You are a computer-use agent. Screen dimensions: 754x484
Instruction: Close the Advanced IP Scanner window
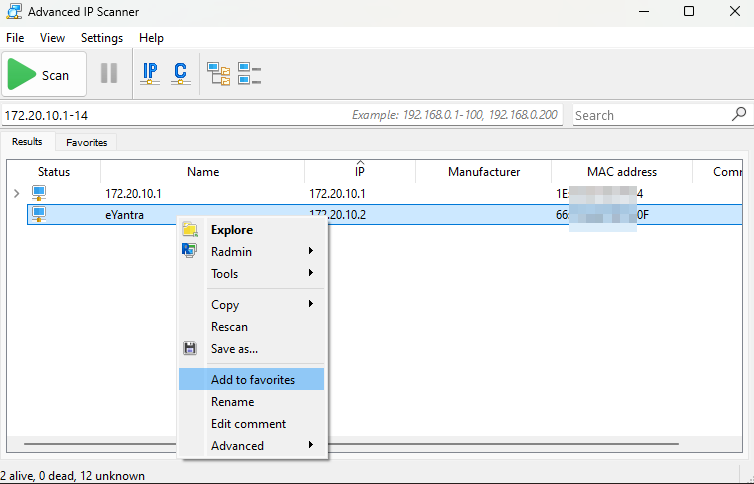(x=734, y=12)
